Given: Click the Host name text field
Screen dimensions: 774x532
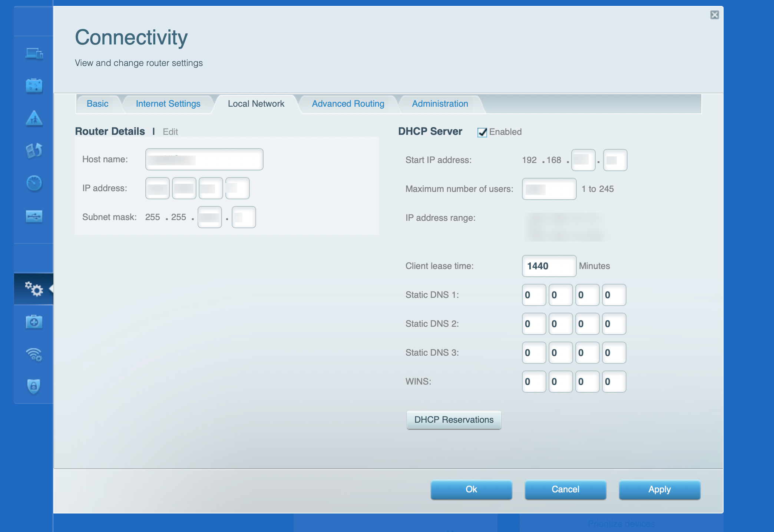Looking at the screenshot, I should click(204, 159).
